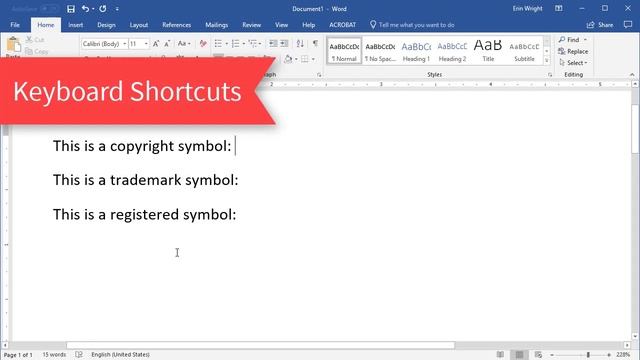640x360 pixels.
Task: Click the Copy command
Action: [36, 51]
